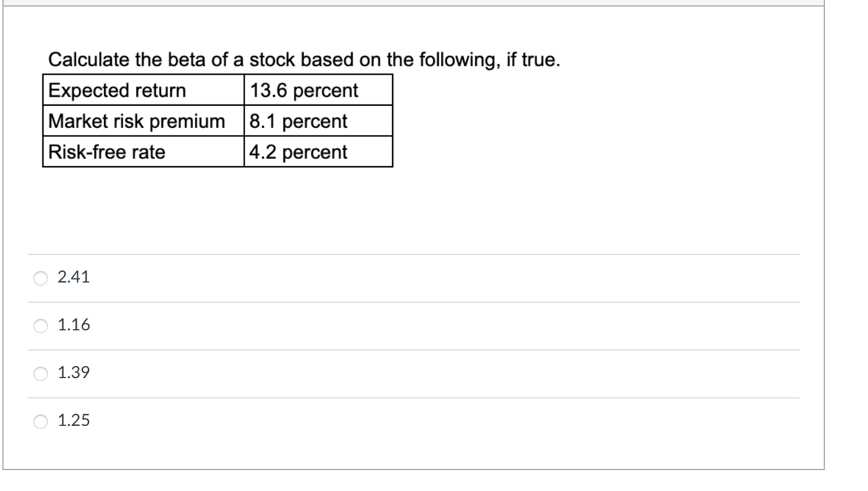Select the 1.39 answer radio button
The height and width of the screenshot is (491, 868).
coord(39,373)
